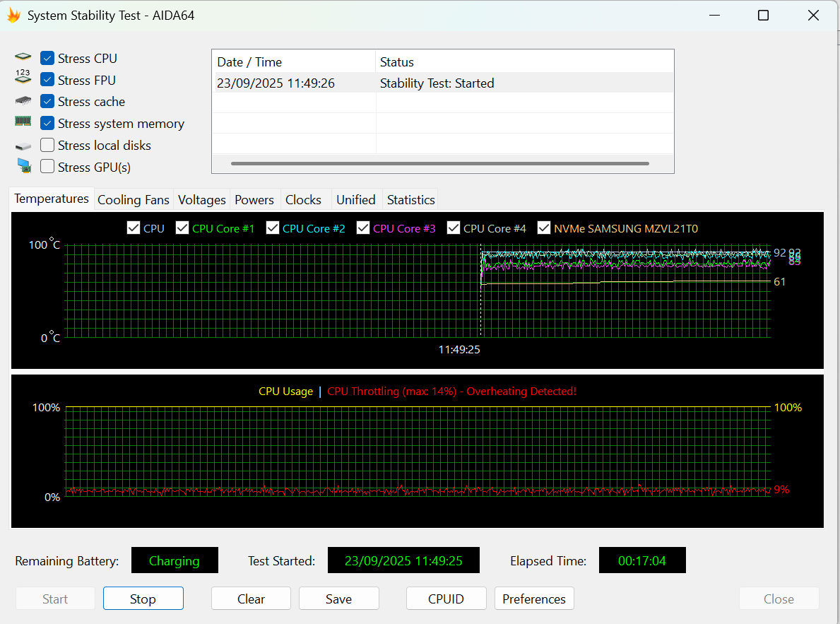Toggle CPU Core #3 graph checkbox
Image resolution: width=840 pixels, height=624 pixels.
pyautogui.click(x=363, y=228)
